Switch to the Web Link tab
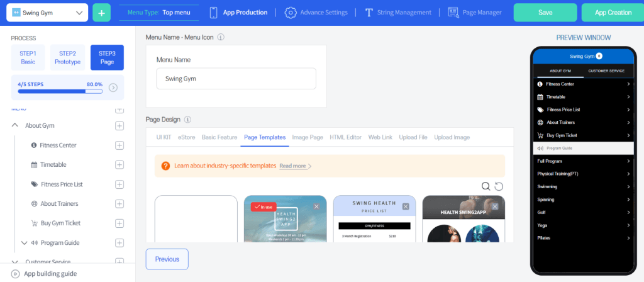 coord(380,137)
